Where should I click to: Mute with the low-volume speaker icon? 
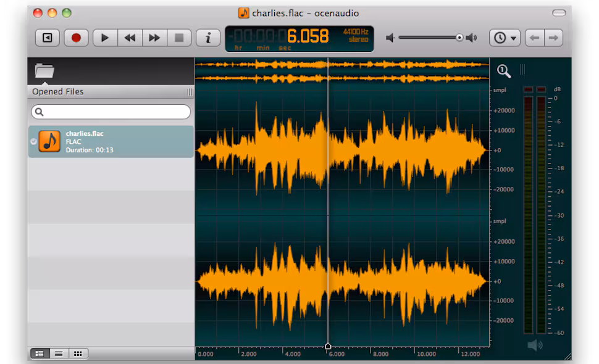(390, 38)
